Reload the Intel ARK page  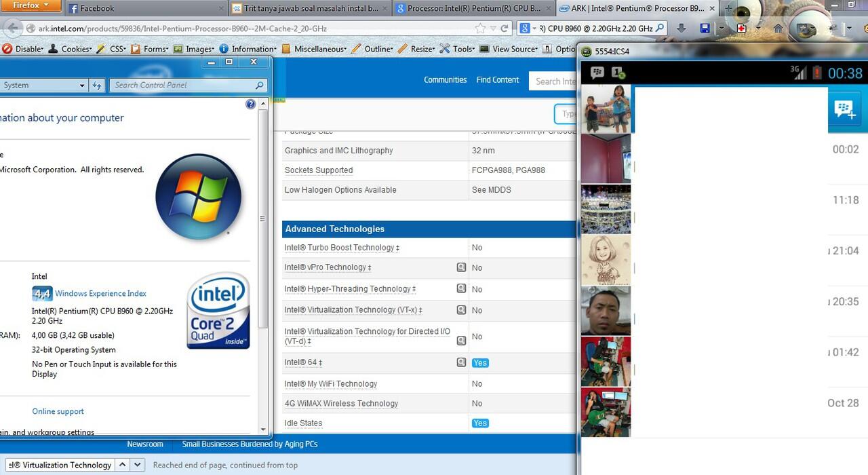pyautogui.click(x=505, y=28)
